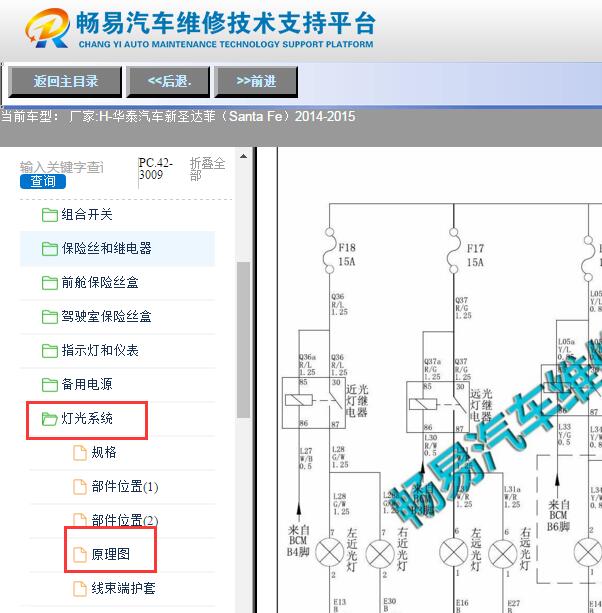Click the document icon beside 原理图
This screenshot has height=613, width=602.
click(x=80, y=554)
